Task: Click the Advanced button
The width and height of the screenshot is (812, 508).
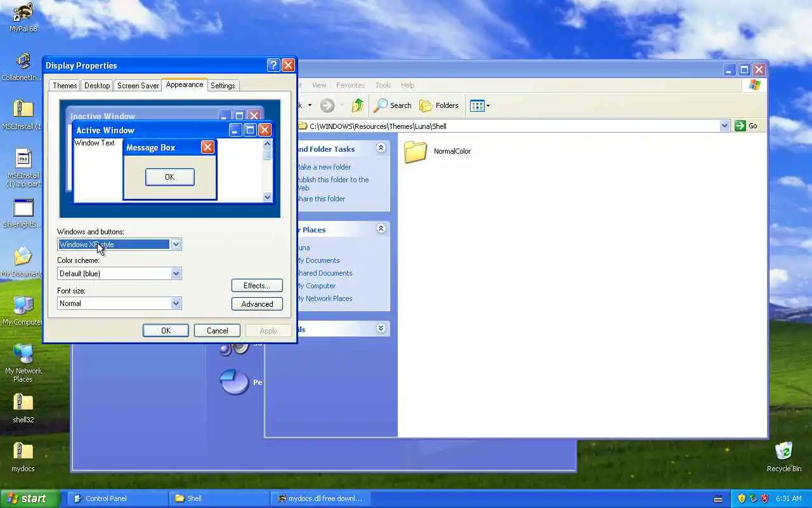Action: (x=257, y=304)
